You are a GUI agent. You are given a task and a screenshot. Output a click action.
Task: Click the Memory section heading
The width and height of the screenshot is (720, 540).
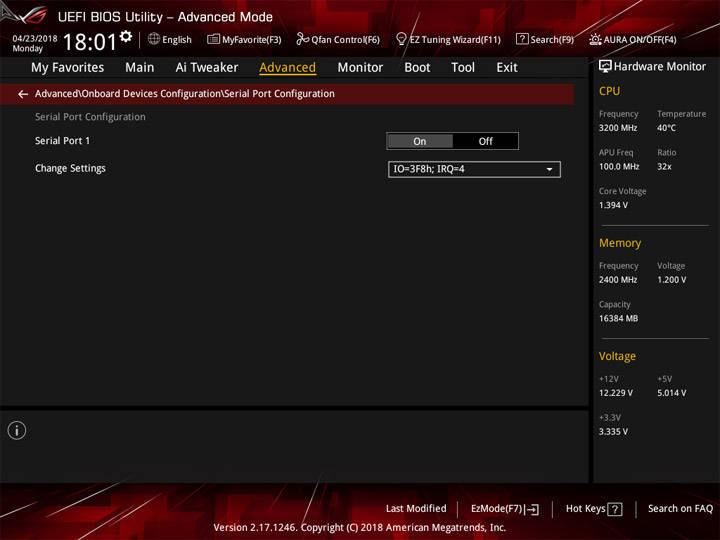(x=620, y=243)
